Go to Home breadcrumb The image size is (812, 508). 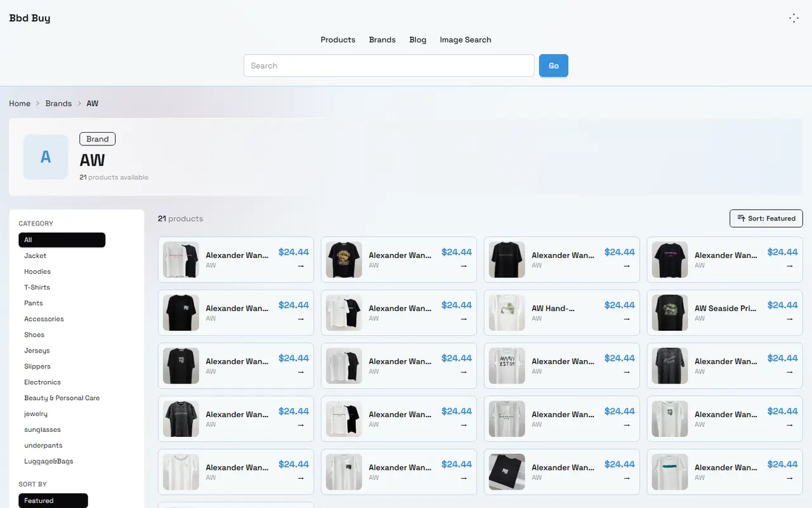20,104
